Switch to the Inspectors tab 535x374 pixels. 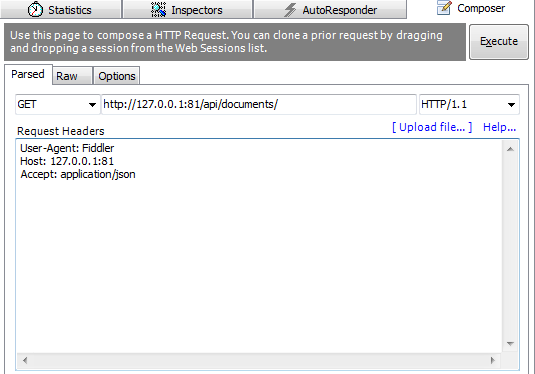[187, 9]
